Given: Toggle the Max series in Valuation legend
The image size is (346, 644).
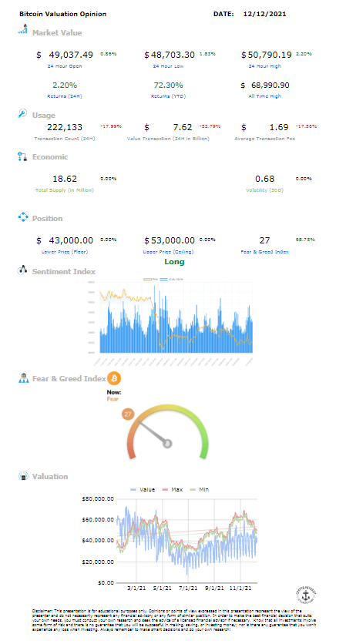Looking at the screenshot, I should [172, 490].
